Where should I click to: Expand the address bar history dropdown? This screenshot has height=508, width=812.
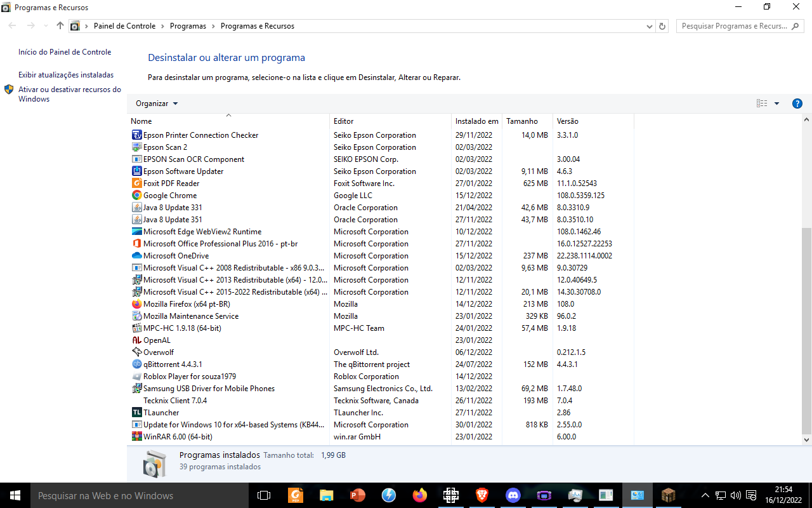click(649, 26)
